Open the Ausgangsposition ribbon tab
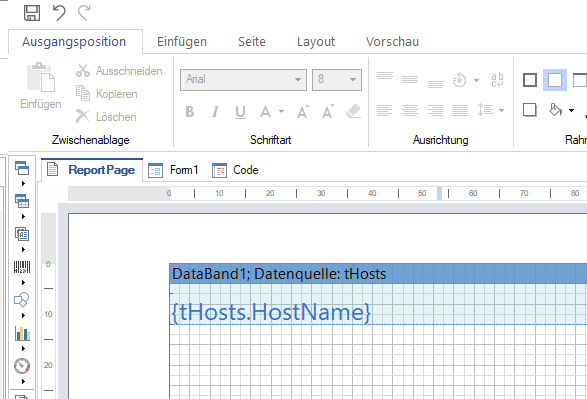This screenshot has height=399, width=587. 74,42
